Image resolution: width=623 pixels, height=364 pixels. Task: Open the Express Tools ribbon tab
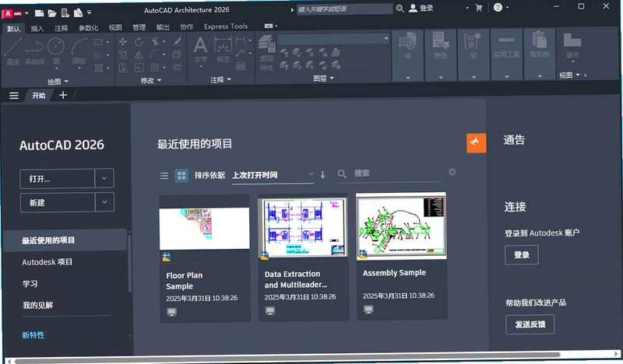(226, 26)
